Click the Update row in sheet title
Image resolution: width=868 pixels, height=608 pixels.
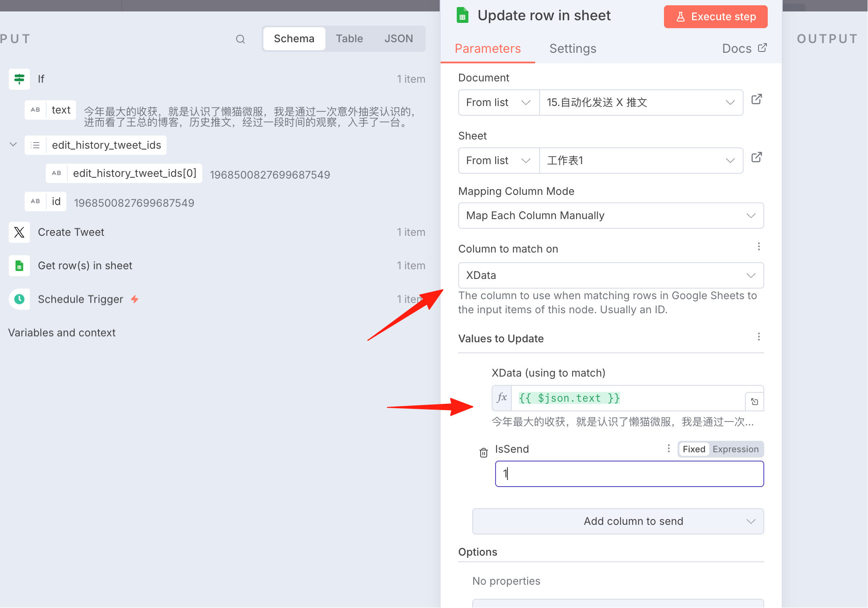[544, 16]
